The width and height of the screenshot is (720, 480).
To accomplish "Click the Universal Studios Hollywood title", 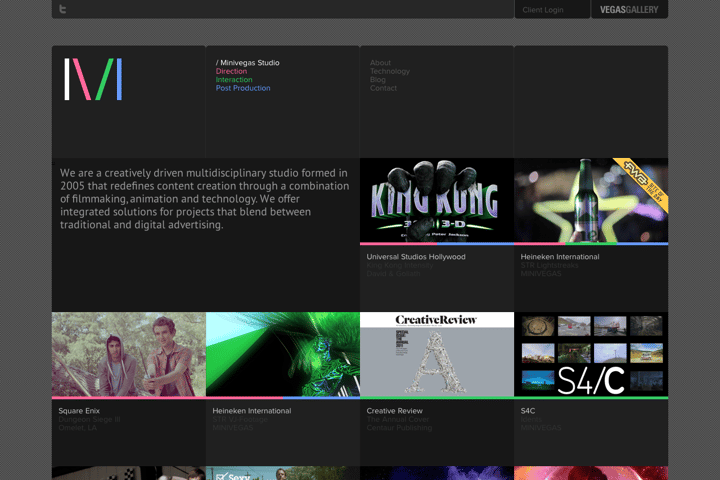I will pyautogui.click(x=416, y=257).
